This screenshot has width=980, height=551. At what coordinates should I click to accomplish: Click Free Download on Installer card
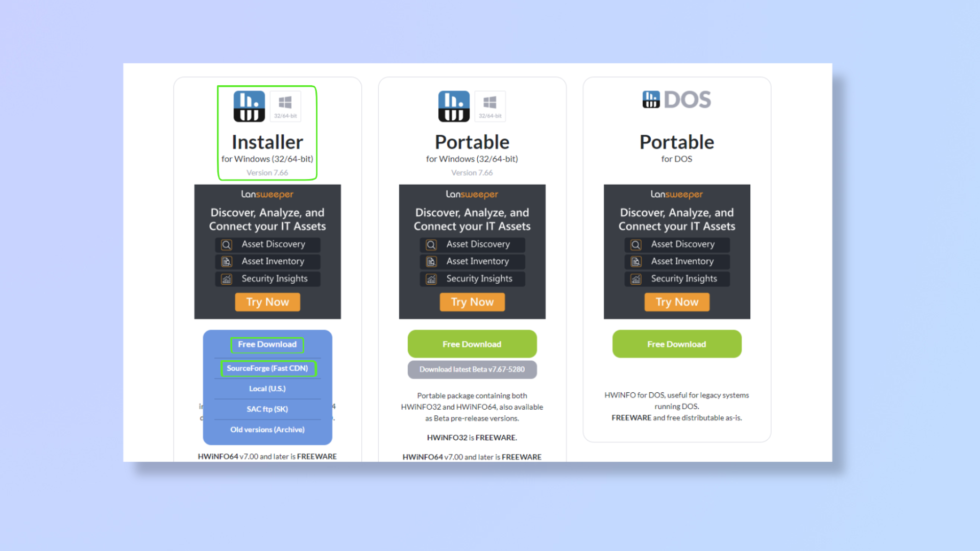(x=267, y=344)
